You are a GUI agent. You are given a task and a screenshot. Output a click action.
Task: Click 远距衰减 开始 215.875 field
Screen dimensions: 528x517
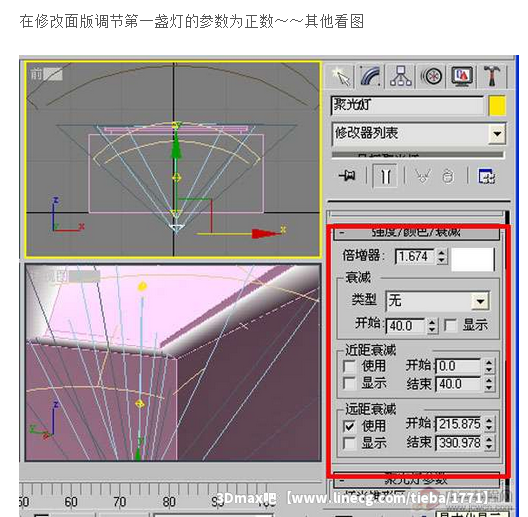(459, 424)
